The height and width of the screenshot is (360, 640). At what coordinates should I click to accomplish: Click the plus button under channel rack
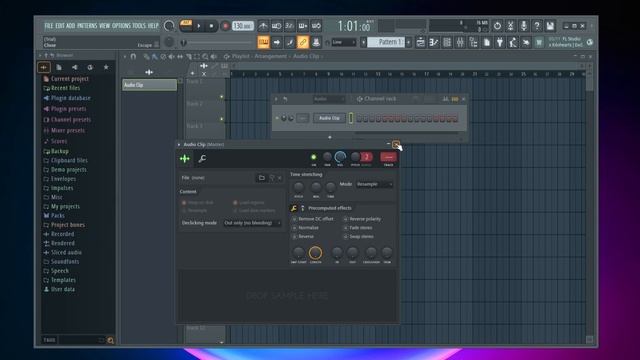point(330,137)
